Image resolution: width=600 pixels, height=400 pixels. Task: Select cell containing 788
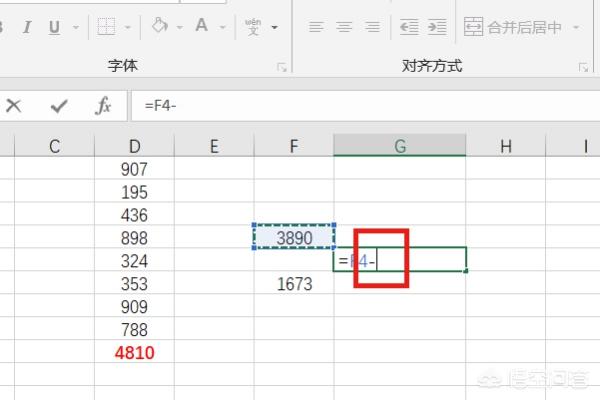pyautogui.click(x=134, y=330)
